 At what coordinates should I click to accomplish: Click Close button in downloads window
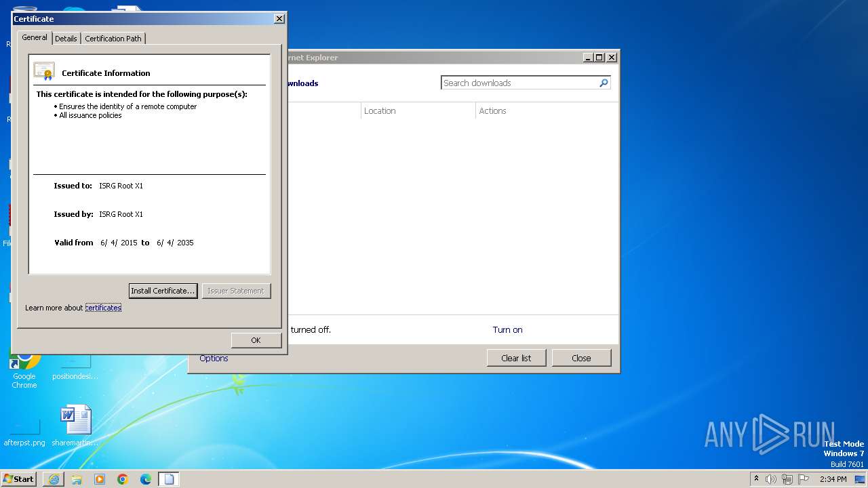(x=581, y=358)
